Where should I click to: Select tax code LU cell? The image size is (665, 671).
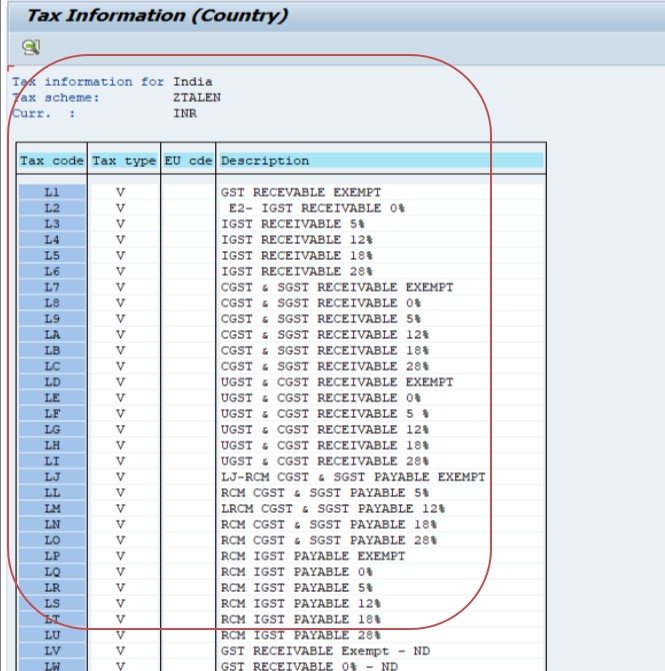(52, 635)
